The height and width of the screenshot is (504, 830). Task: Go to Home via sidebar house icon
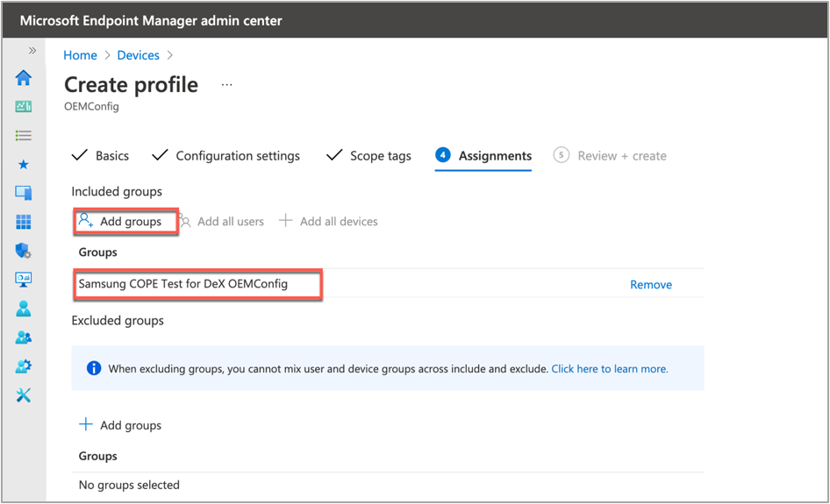pyautogui.click(x=24, y=78)
